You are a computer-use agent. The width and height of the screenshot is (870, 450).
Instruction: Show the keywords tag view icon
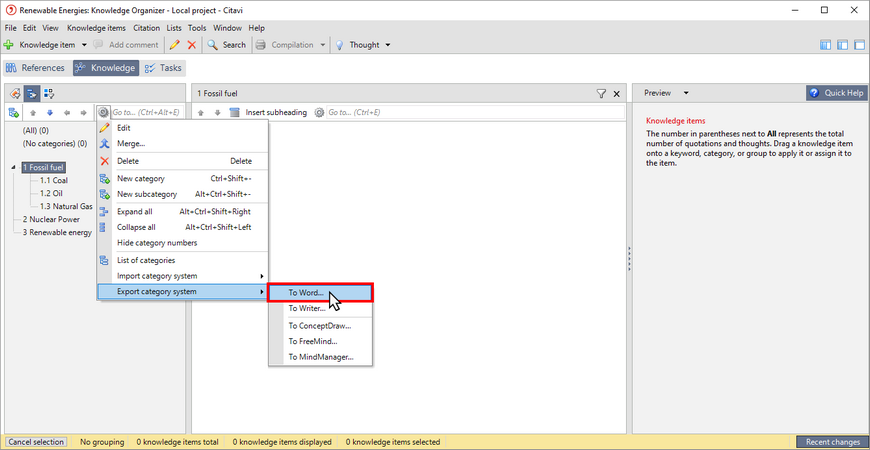pyautogui.click(x=15, y=93)
